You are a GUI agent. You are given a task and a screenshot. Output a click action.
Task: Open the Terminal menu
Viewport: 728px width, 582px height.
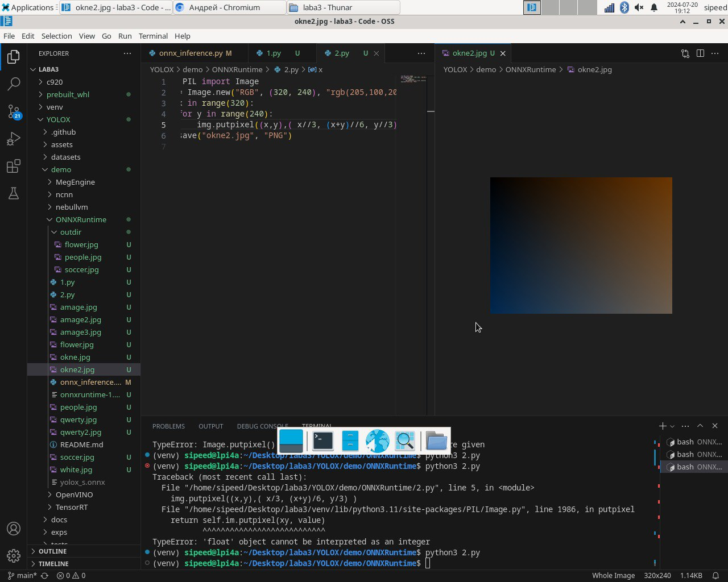pos(153,36)
